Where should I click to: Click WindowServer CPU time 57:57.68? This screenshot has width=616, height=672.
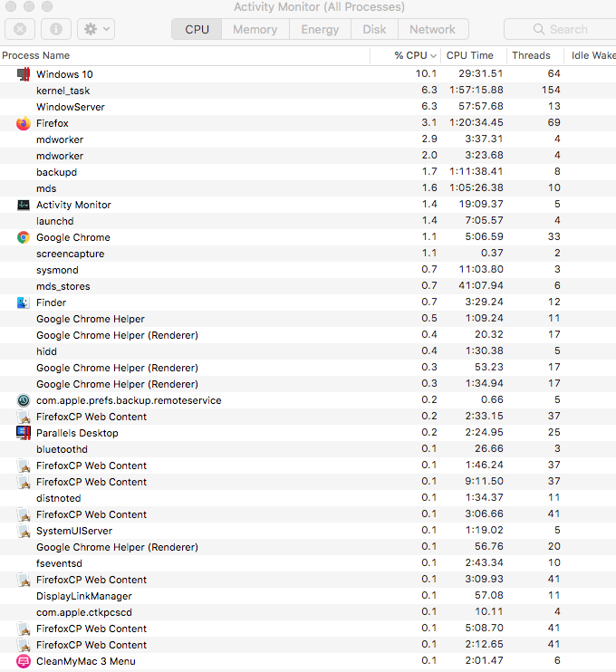[x=480, y=106]
